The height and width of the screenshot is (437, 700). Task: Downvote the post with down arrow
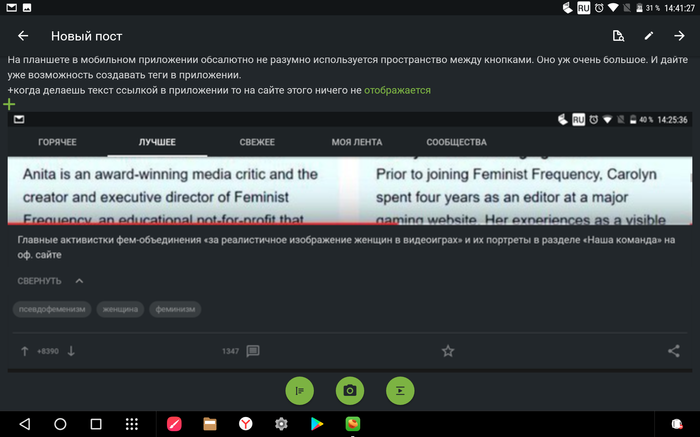coord(71,351)
